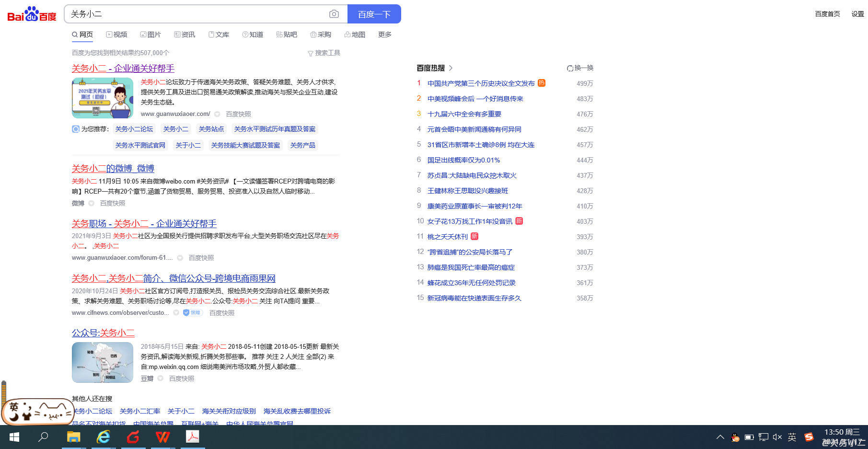Click the Baidu logo
Viewport: 868px width, 449px height.
32,14
